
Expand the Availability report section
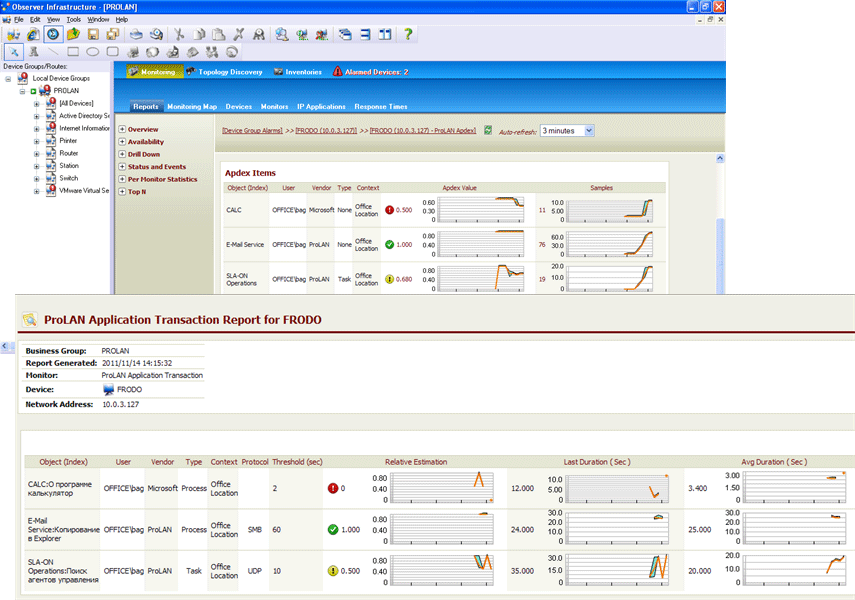[x=122, y=142]
